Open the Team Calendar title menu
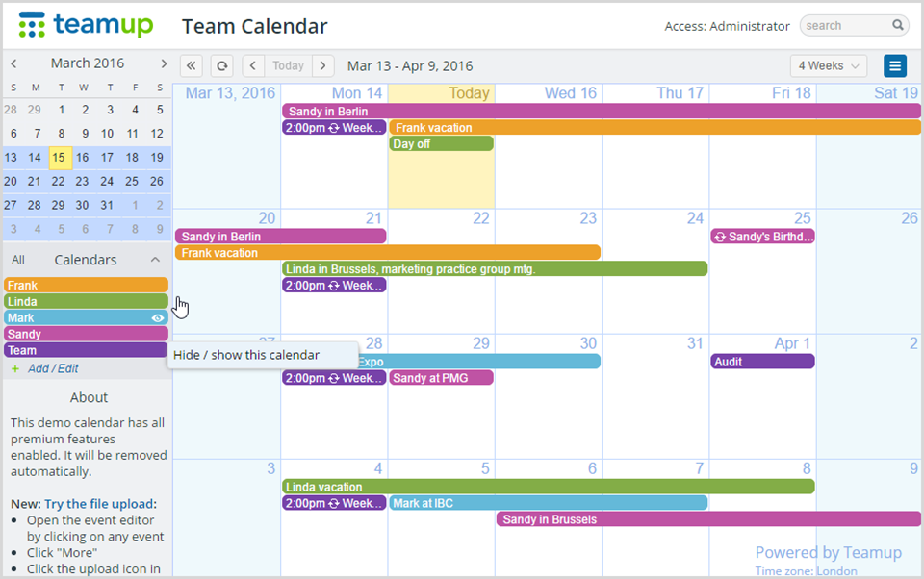 (x=254, y=26)
